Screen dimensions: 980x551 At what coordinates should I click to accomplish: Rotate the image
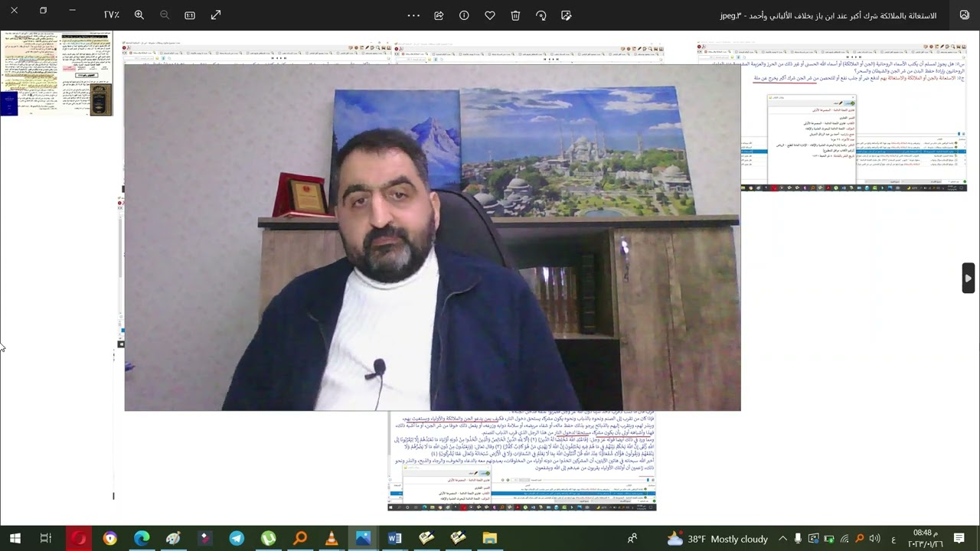541,15
